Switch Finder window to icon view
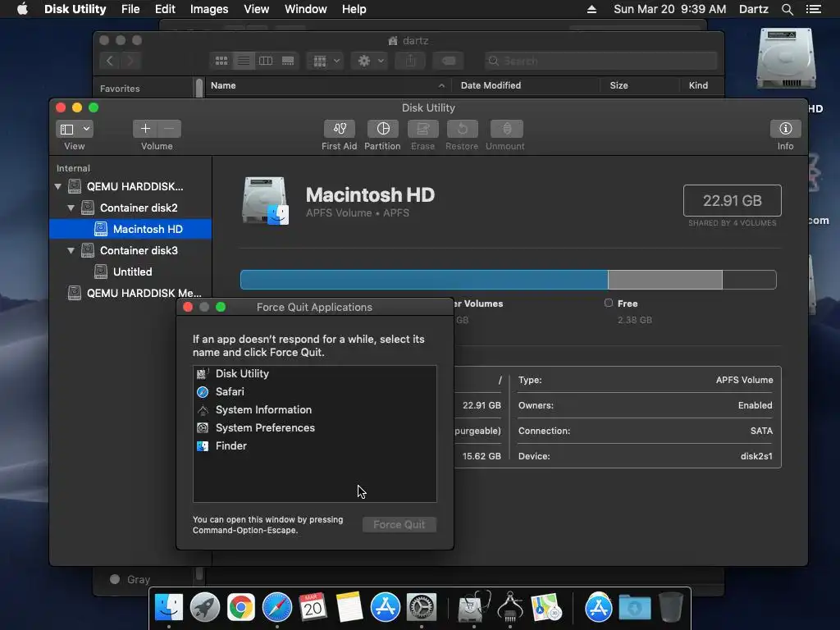 coord(221,61)
